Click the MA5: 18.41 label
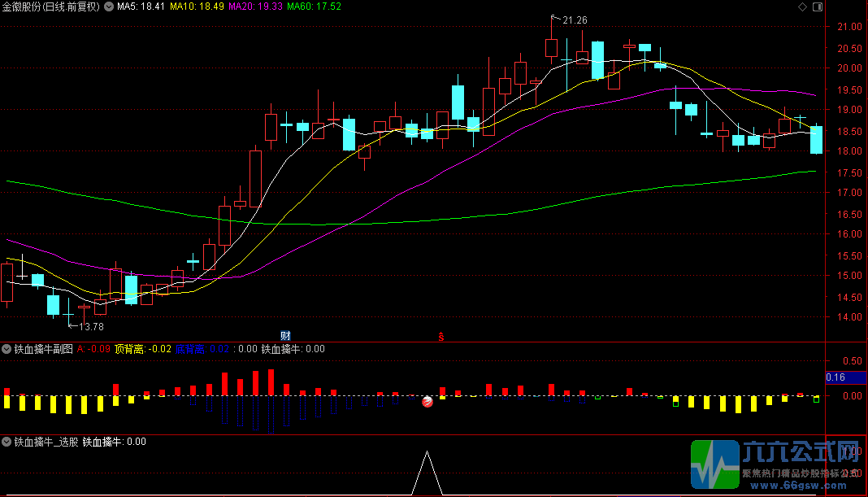The height and width of the screenshot is (497, 868). (x=141, y=7)
